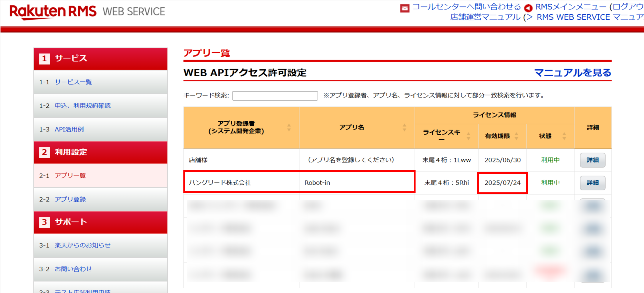Click the Robot-in app name cell

[x=357, y=183]
